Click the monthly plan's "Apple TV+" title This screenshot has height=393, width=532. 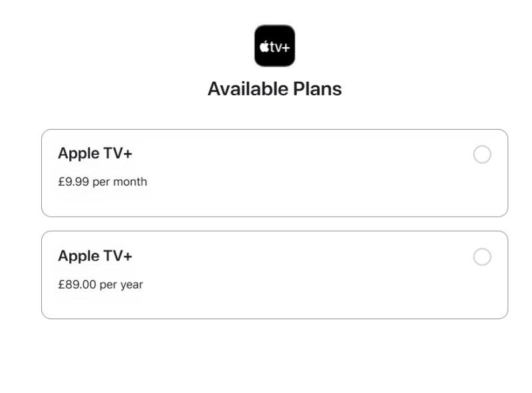(95, 154)
